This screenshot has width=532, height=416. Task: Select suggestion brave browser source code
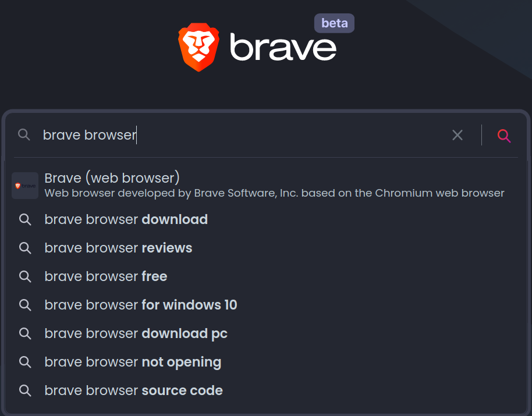tap(265, 390)
